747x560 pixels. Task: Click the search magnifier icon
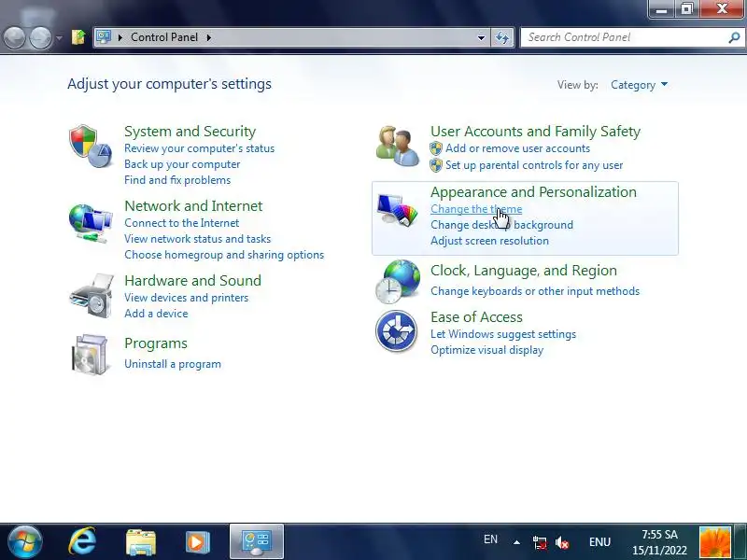coord(734,37)
